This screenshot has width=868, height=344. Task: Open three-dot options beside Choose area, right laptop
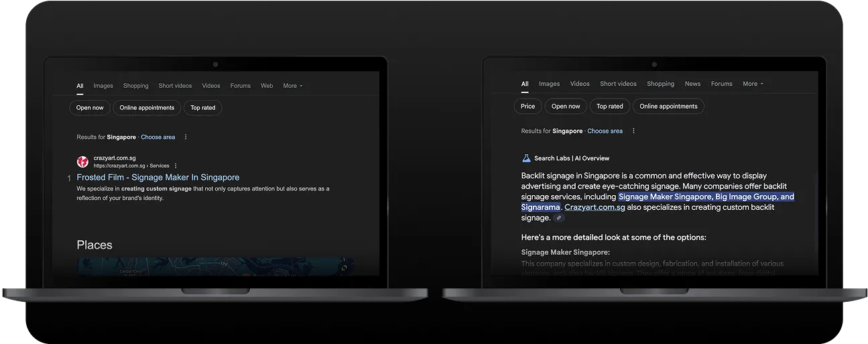[x=633, y=131]
